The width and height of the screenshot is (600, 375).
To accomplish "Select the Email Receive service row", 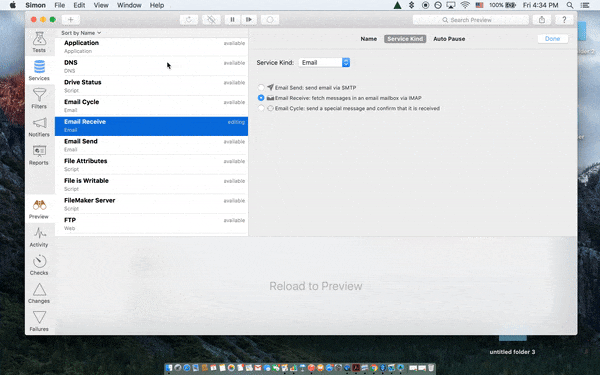I will point(152,126).
